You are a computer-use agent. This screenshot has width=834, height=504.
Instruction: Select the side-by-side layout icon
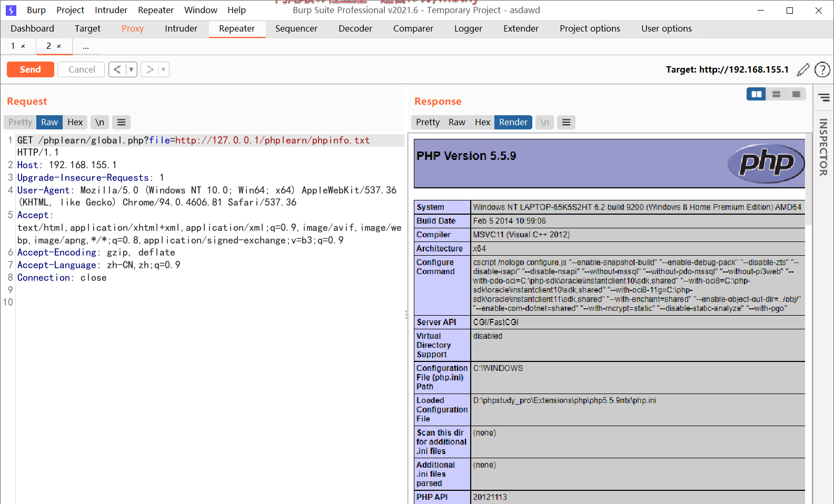756,94
